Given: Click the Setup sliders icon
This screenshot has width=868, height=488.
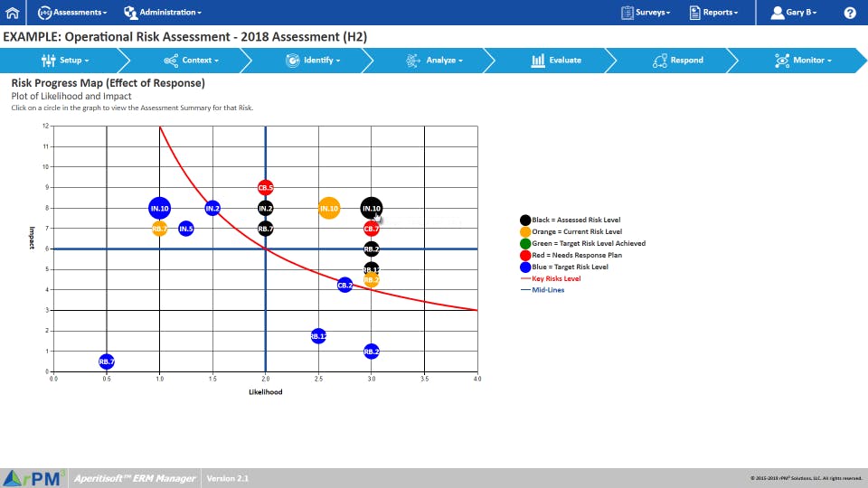Looking at the screenshot, I should click(49, 61).
